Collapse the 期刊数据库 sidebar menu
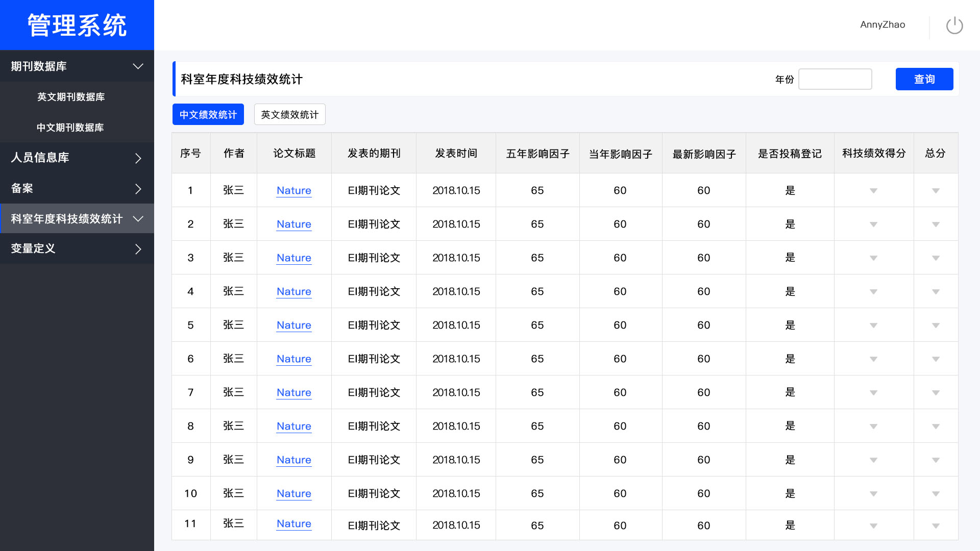Screen dimensions: 980x551 click(x=138, y=66)
